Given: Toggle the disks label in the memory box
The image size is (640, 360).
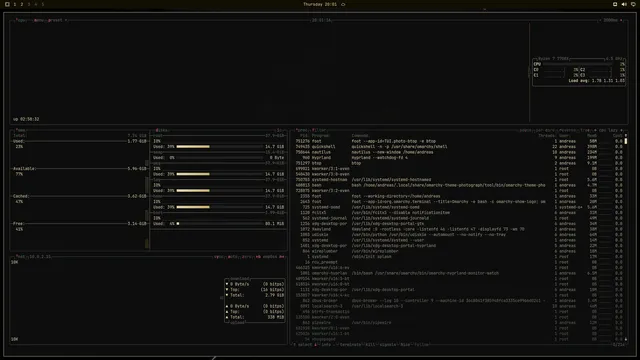Looking at the screenshot, I should (162, 130).
